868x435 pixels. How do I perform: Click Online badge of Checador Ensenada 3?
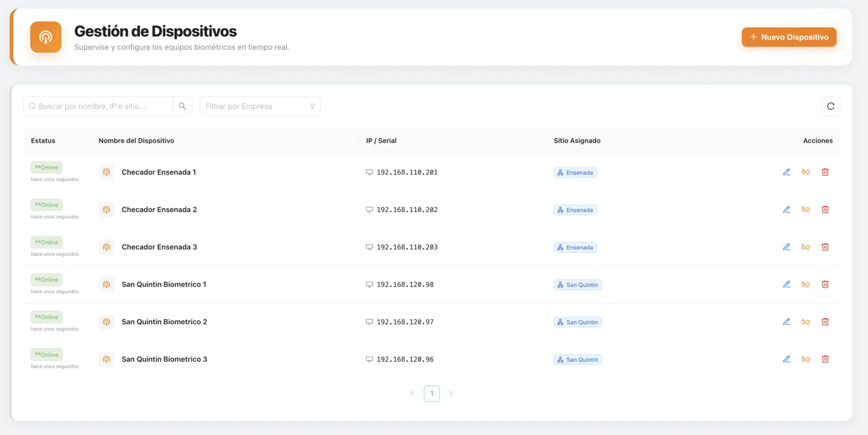[x=47, y=242]
